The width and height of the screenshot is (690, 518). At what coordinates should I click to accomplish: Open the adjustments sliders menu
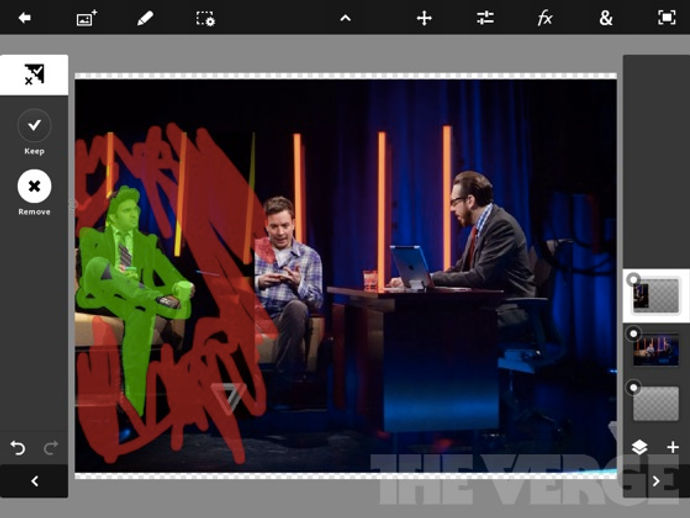click(x=485, y=18)
